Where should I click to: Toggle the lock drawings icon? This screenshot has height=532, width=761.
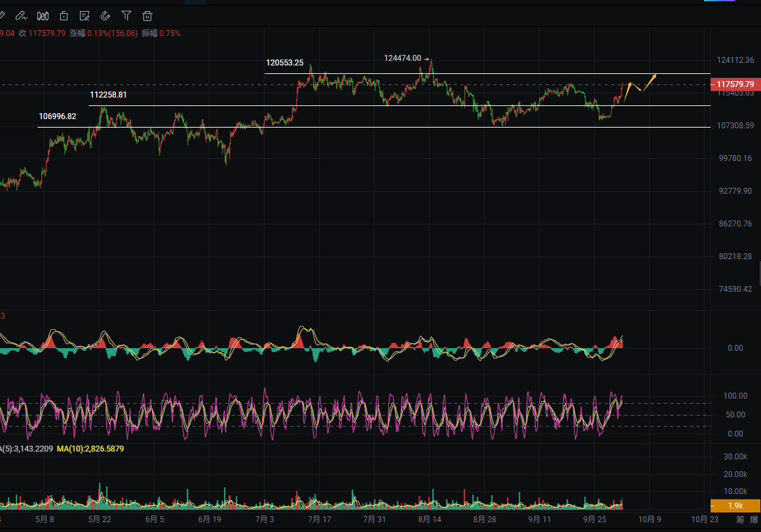(x=64, y=16)
